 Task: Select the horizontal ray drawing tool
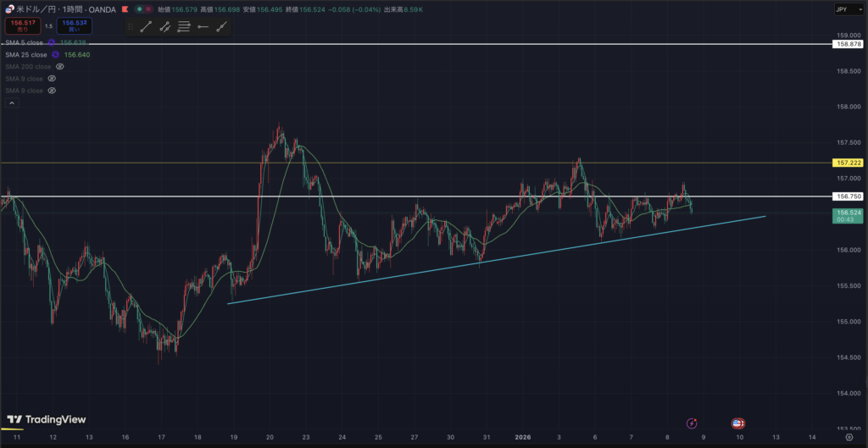point(203,27)
